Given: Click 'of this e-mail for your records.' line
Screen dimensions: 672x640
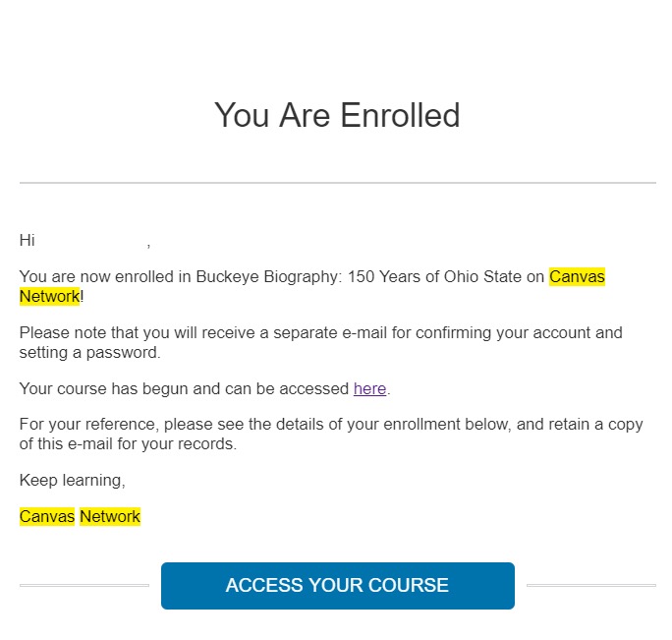Looking at the screenshot, I should click(x=128, y=443).
